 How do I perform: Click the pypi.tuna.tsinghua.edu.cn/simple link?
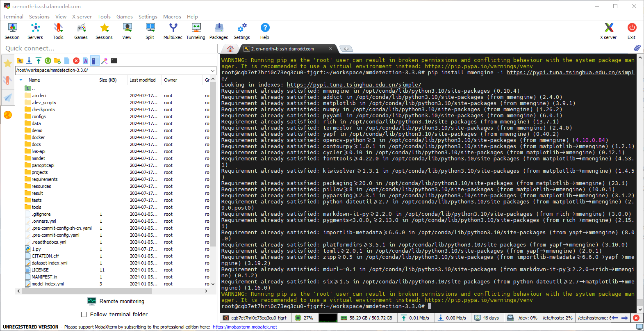354,84
